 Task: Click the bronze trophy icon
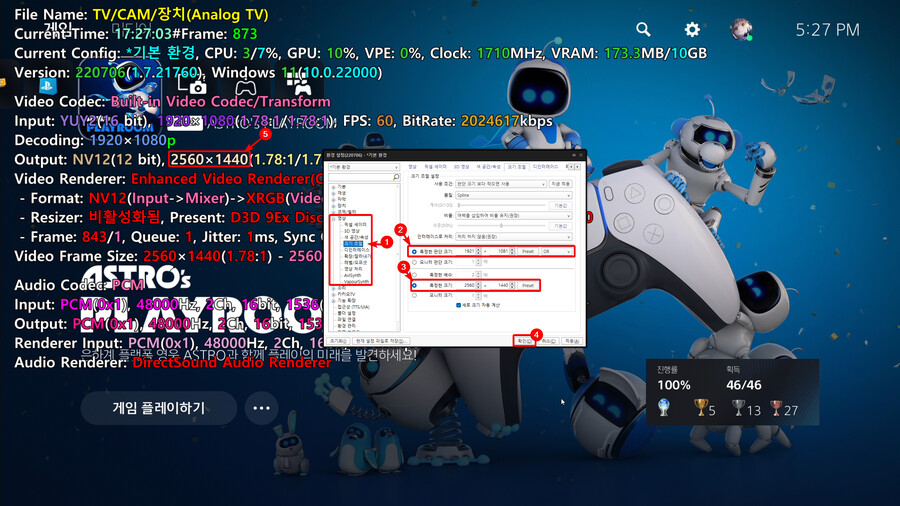tap(776, 408)
